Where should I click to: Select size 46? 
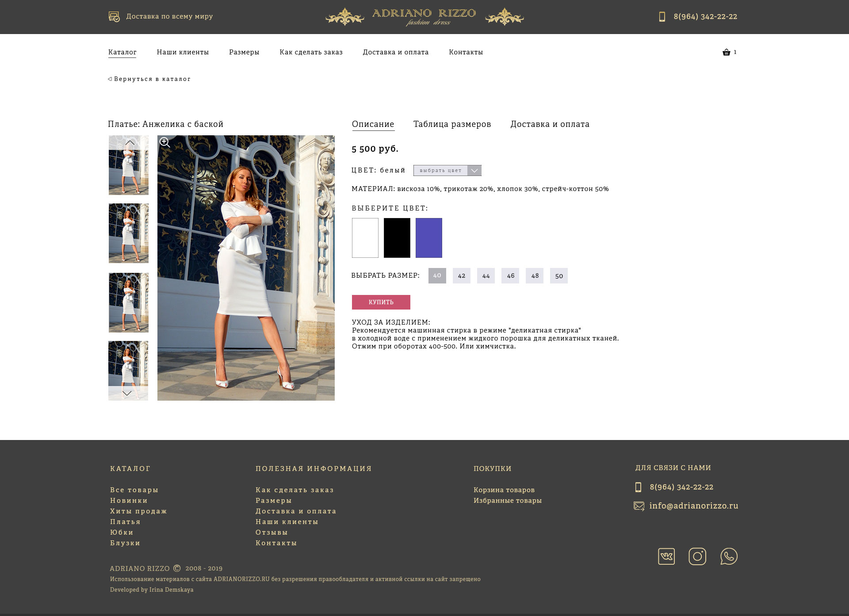pyautogui.click(x=510, y=275)
